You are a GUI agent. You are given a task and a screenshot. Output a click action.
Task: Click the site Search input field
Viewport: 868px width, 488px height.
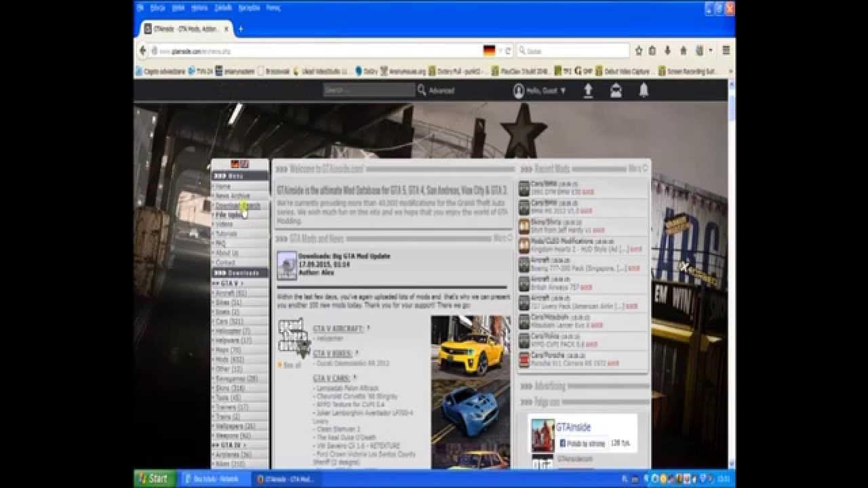click(369, 90)
